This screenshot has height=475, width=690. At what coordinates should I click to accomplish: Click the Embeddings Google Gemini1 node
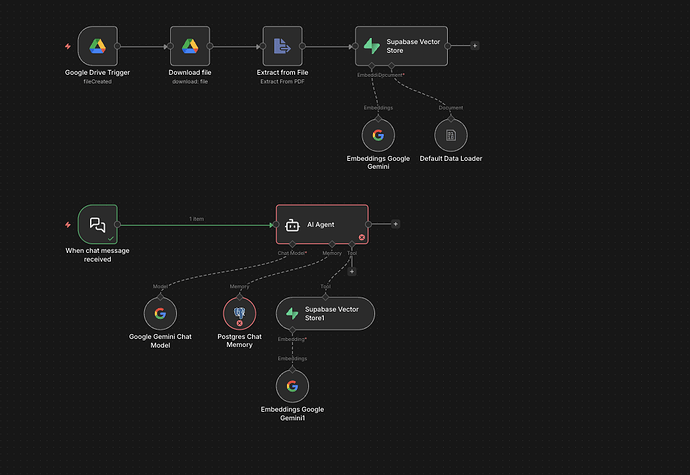pyautogui.click(x=292, y=386)
